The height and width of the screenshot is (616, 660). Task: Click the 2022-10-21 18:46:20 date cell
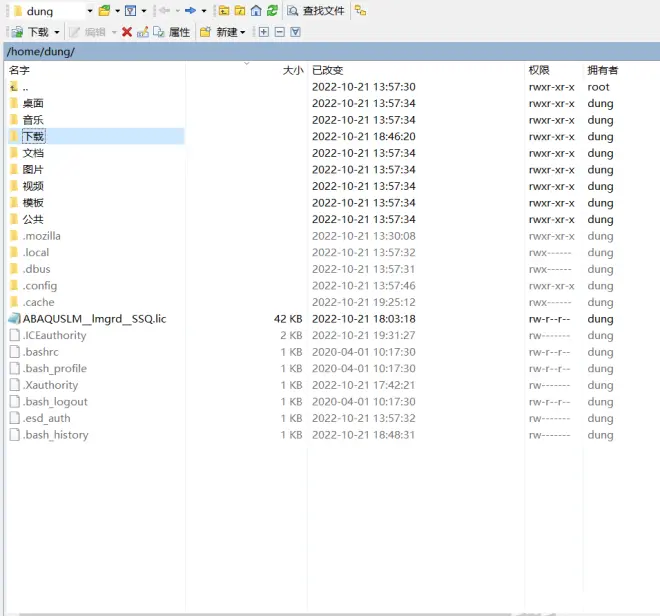364,136
